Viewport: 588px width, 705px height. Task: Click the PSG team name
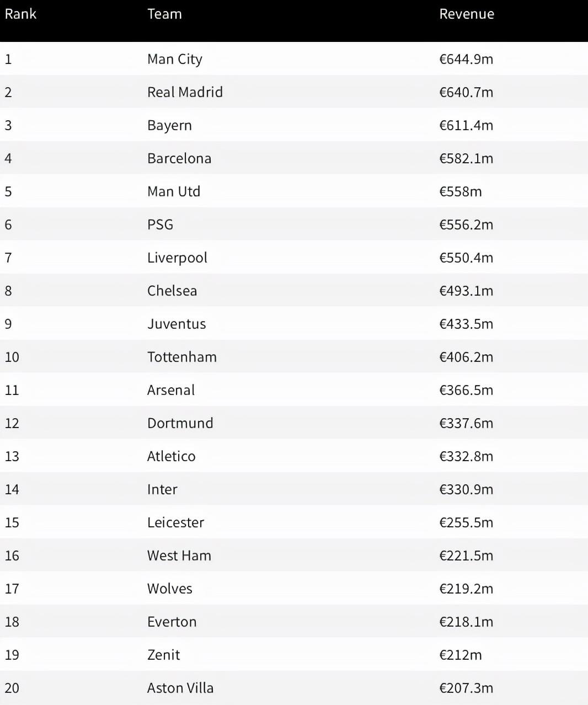160,225
